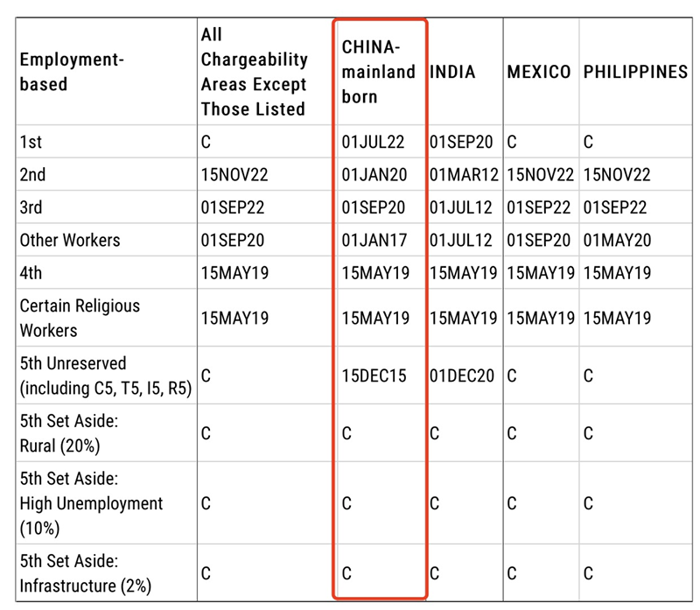
Task: Click the PHILIPPINES column header
Action: pos(635,72)
